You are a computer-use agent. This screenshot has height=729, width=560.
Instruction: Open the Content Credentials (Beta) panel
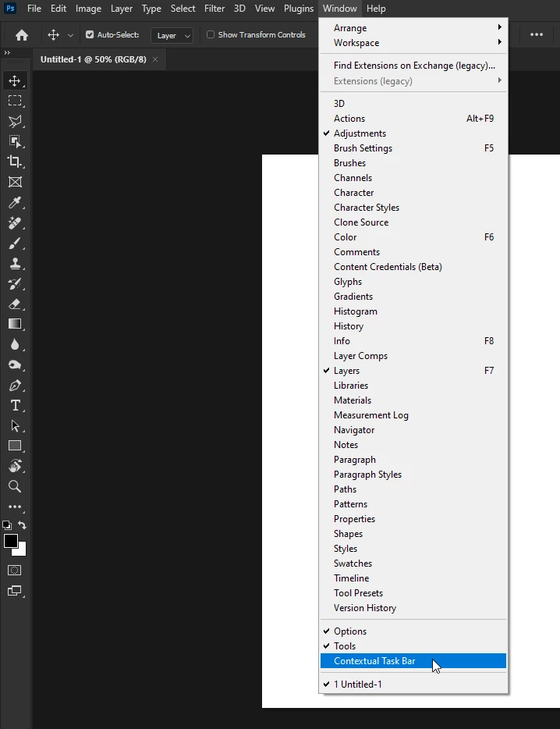tap(413, 267)
